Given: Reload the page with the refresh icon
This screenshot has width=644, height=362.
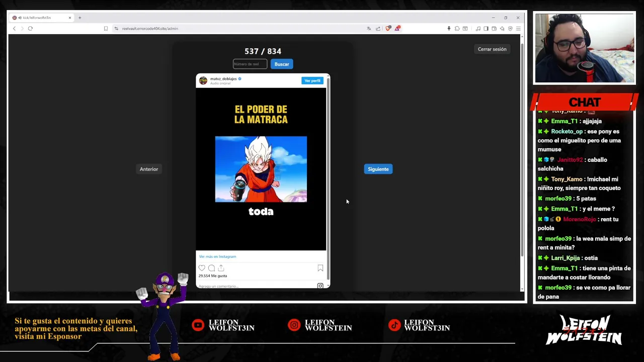Looking at the screenshot, I should click(x=30, y=29).
